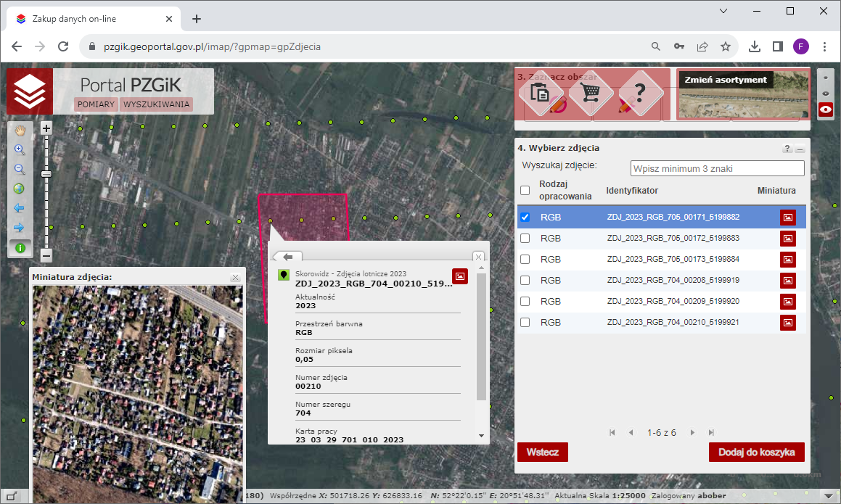Click the Dodaj do koszyka button
This screenshot has width=841, height=504.
pyautogui.click(x=756, y=453)
